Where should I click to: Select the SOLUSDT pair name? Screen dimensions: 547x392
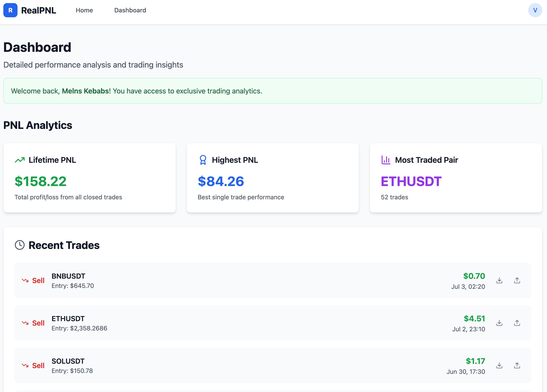click(68, 361)
